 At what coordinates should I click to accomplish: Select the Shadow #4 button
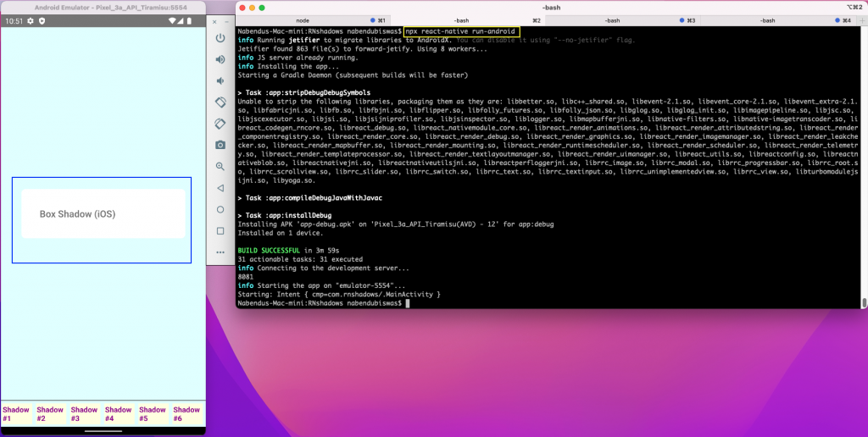tap(119, 414)
